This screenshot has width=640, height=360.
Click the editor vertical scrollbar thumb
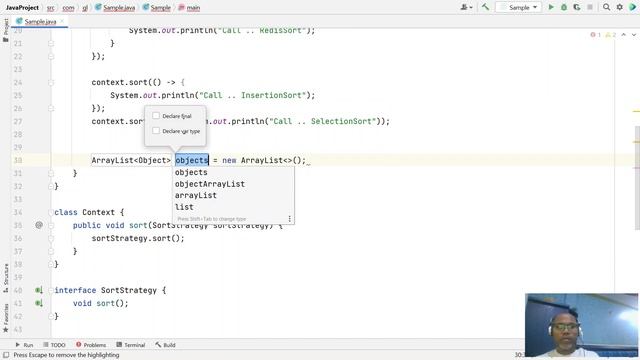(637, 178)
